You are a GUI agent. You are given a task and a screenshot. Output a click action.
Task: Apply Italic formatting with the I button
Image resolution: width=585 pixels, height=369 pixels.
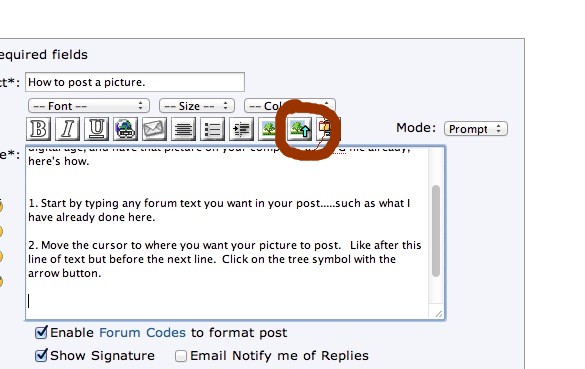(x=68, y=129)
